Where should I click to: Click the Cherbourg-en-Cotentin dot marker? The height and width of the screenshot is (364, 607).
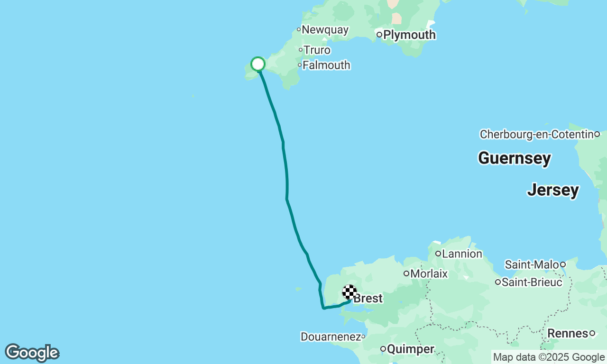tap(598, 134)
